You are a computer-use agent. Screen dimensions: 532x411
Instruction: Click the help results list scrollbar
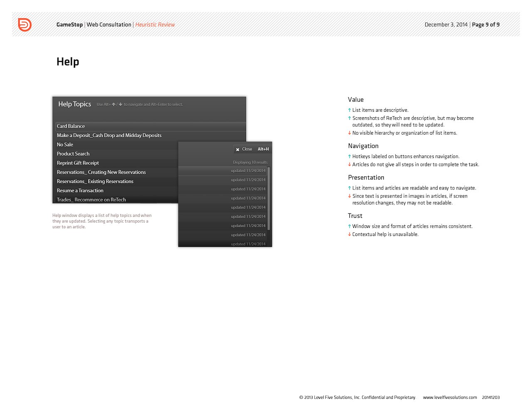pos(269,199)
